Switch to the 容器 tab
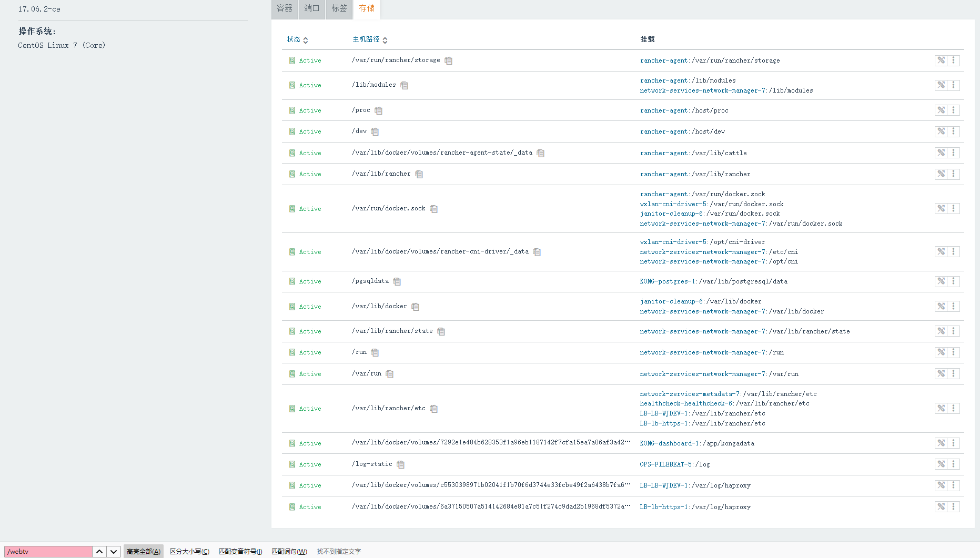This screenshot has height=558, width=980. [285, 9]
